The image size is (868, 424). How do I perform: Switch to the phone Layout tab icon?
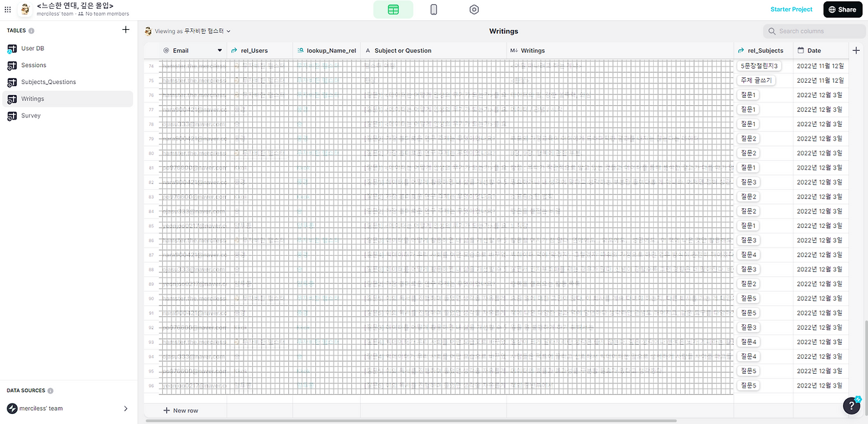tap(434, 9)
